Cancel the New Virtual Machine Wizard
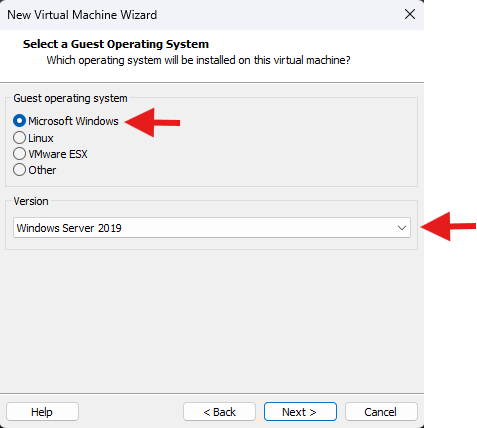477x428 pixels. [381, 412]
